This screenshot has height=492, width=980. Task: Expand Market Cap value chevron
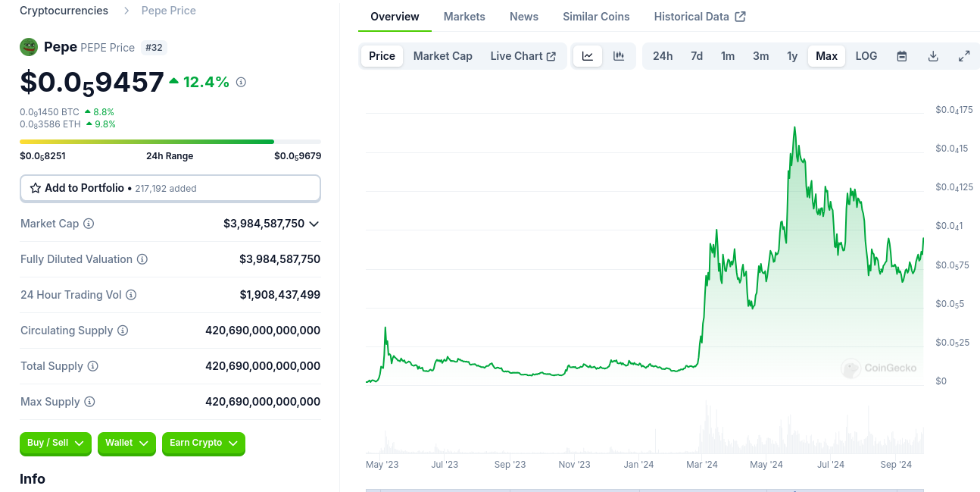[314, 224]
